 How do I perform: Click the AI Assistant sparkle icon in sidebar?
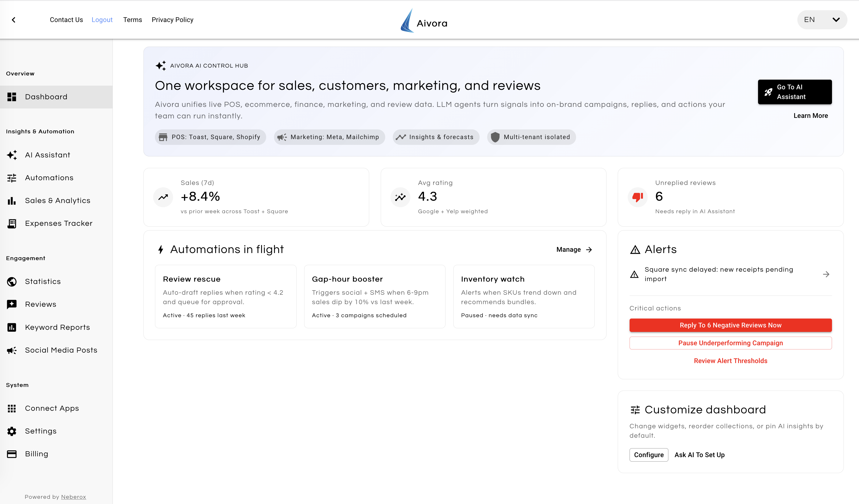[12, 155]
